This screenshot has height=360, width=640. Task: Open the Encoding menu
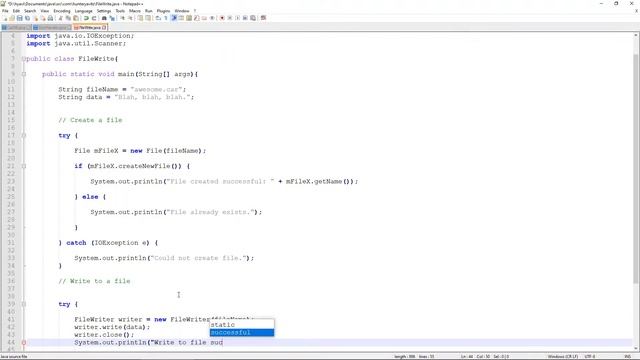coord(62,11)
